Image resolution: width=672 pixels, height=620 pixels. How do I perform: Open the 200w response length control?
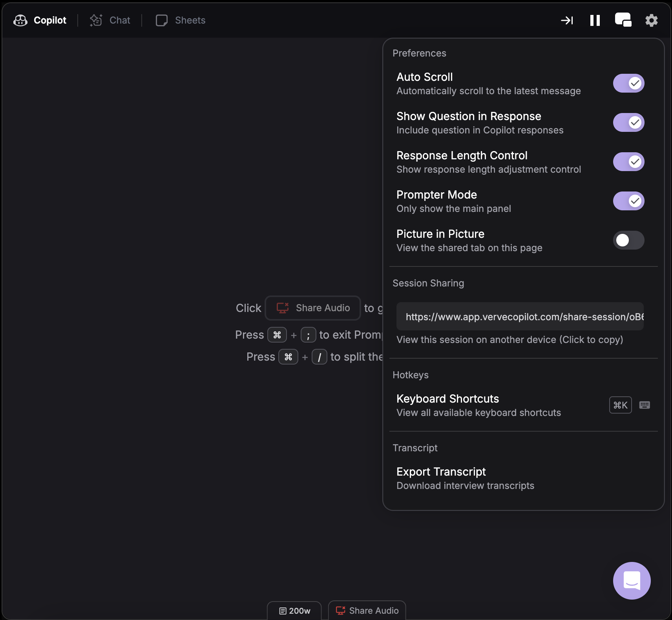coord(294,611)
